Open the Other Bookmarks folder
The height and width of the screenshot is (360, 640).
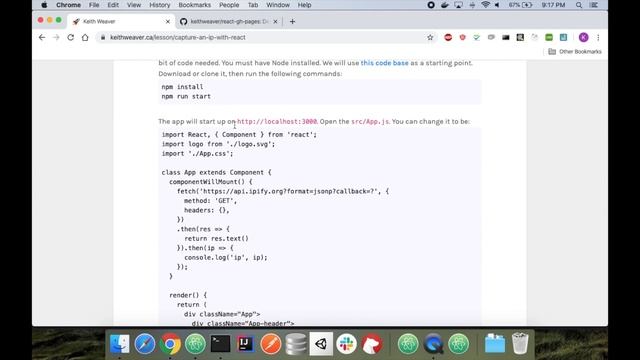575,51
